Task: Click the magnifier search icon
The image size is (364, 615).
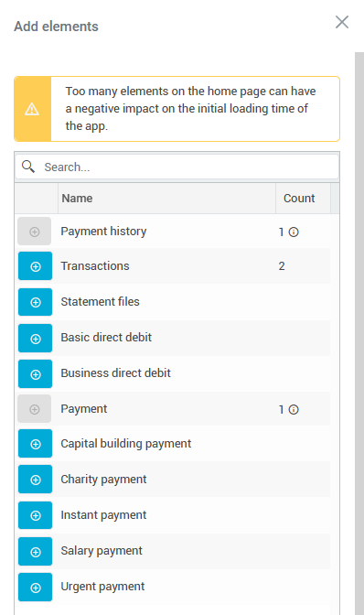Action: coord(27,167)
